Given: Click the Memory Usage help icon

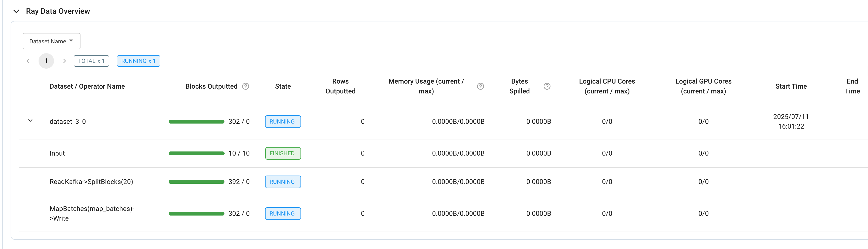Looking at the screenshot, I should pyautogui.click(x=481, y=86).
